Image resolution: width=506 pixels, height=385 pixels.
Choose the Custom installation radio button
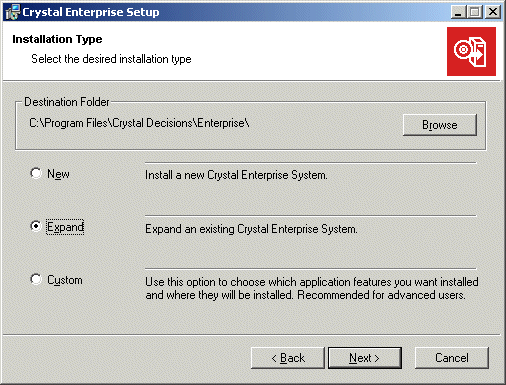[36, 279]
